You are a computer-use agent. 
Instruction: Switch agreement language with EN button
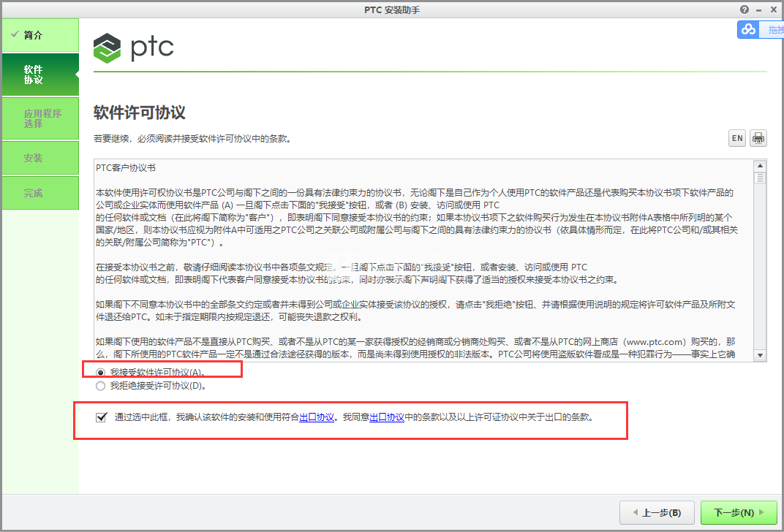pyautogui.click(x=737, y=138)
